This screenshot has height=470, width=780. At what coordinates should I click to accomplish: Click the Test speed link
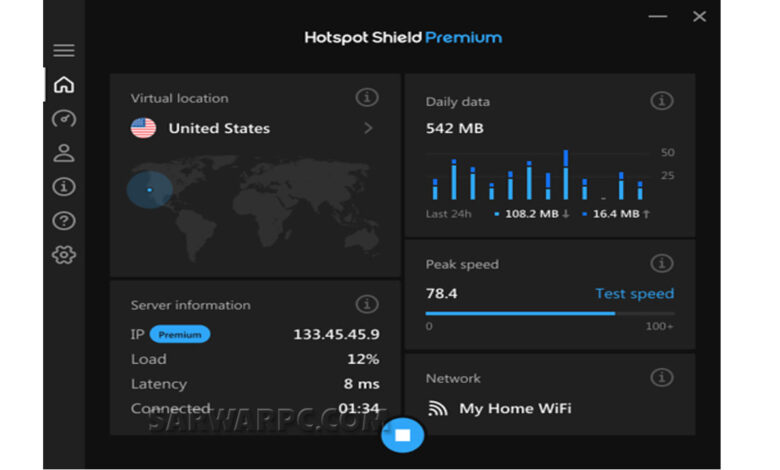click(x=635, y=293)
